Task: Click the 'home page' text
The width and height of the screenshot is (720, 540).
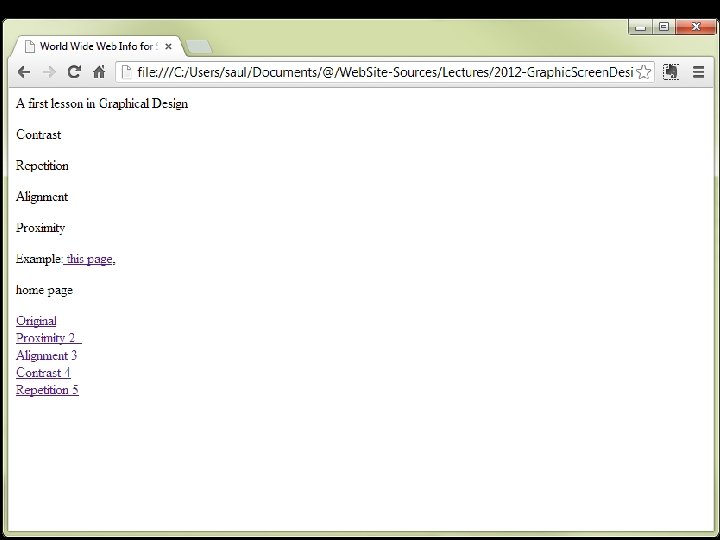Action: pyautogui.click(x=44, y=290)
